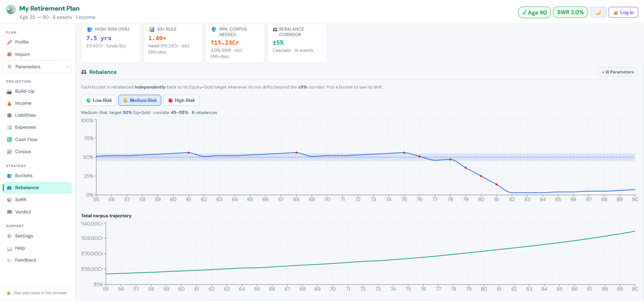Click the Min. Corpus Needed shield icon

[214, 30]
